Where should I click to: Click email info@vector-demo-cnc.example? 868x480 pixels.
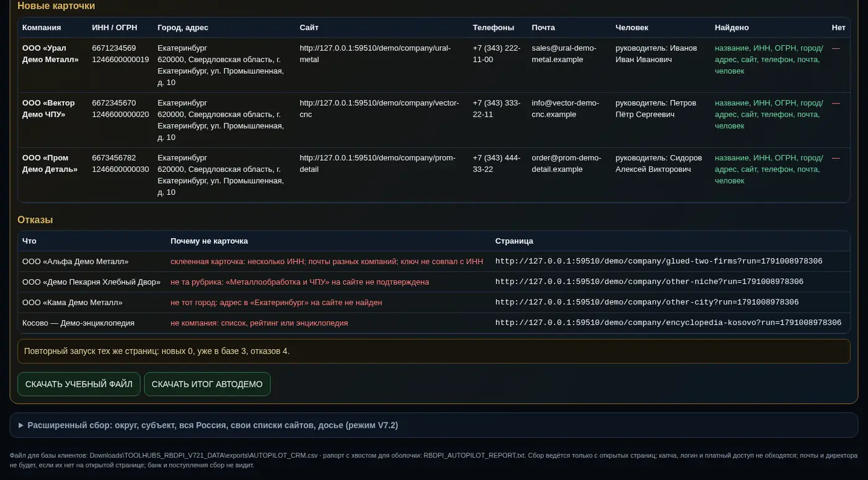565,109
